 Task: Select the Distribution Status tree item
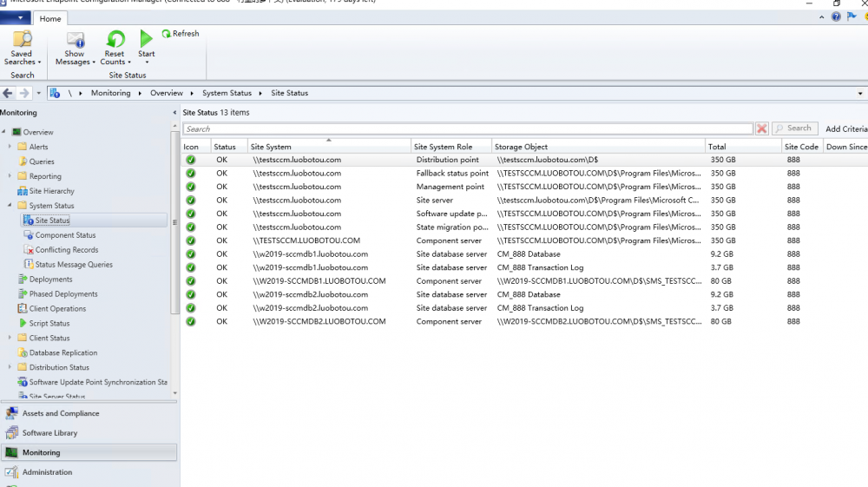point(59,367)
